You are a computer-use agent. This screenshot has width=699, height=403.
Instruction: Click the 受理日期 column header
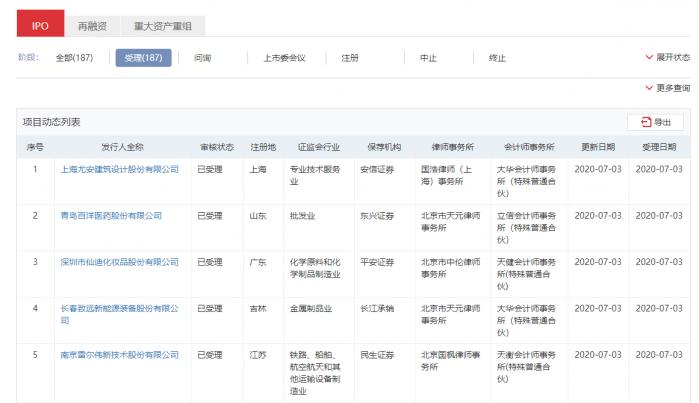tap(658, 147)
